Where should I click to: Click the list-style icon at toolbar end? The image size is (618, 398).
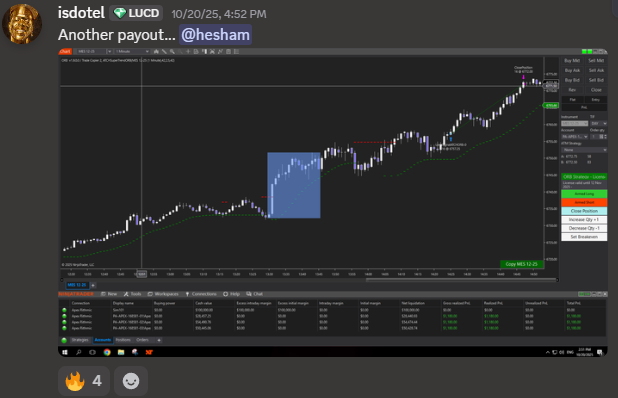pyautogui.click(x=236, y=52)
